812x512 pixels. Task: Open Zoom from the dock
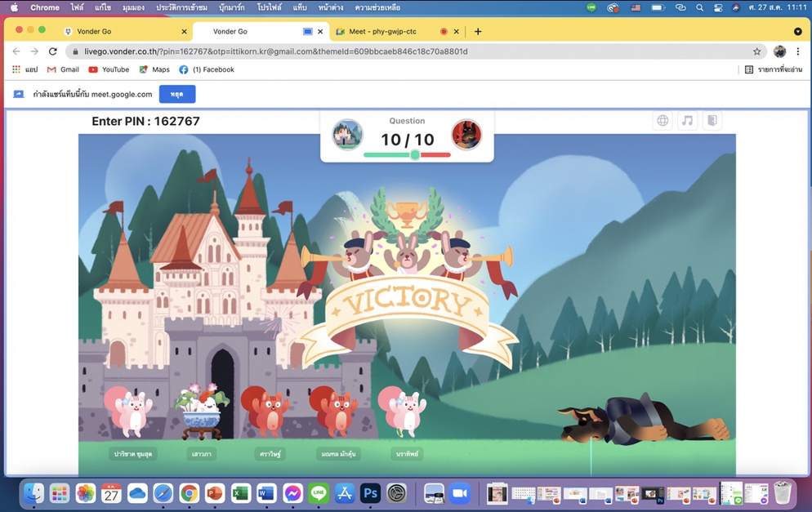459,493
